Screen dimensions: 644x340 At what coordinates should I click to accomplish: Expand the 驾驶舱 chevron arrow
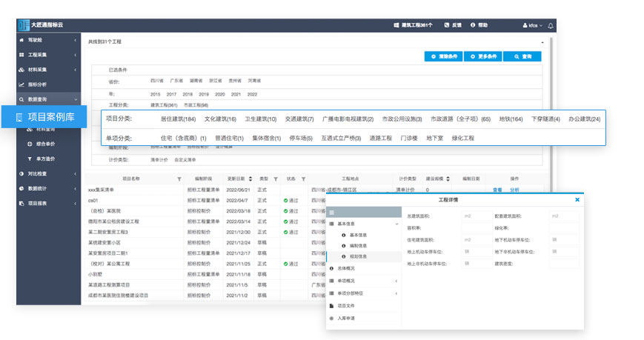pyautogui.click(x=75, y=40)
